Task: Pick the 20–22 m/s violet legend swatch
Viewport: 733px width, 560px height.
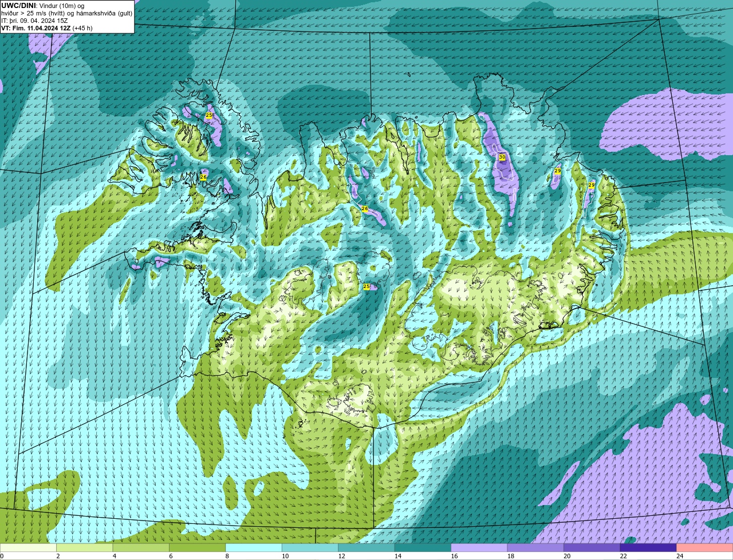Action: click(x=592, y=547)
